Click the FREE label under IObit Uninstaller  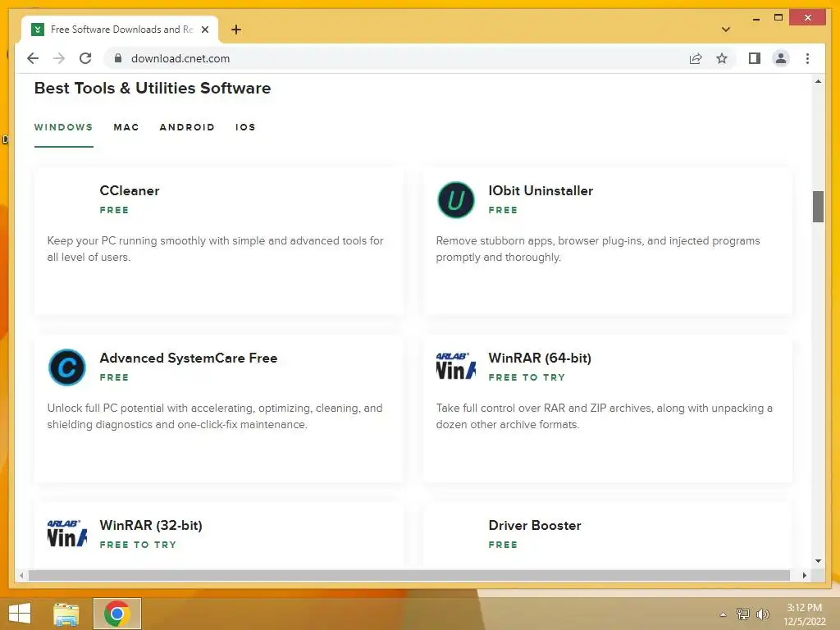click(503, 210)
